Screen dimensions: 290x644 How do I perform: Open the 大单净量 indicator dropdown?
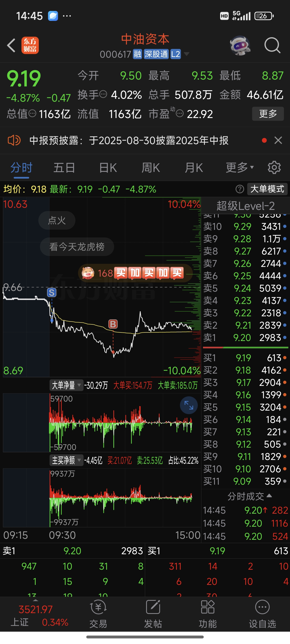click(66, 385)
